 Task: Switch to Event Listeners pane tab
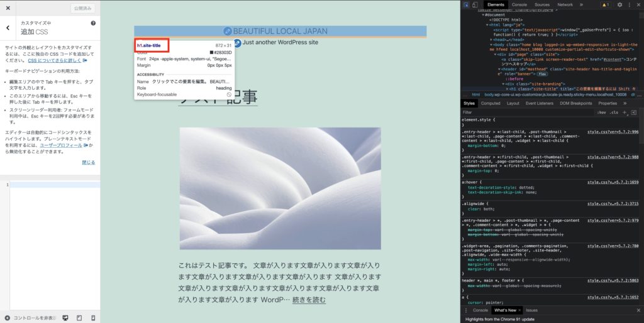539,104
